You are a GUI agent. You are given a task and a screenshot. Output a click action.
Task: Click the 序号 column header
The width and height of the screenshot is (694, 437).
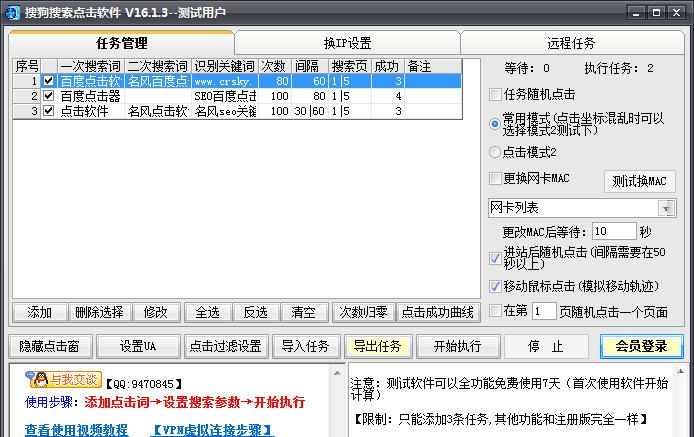pos(27,66)
